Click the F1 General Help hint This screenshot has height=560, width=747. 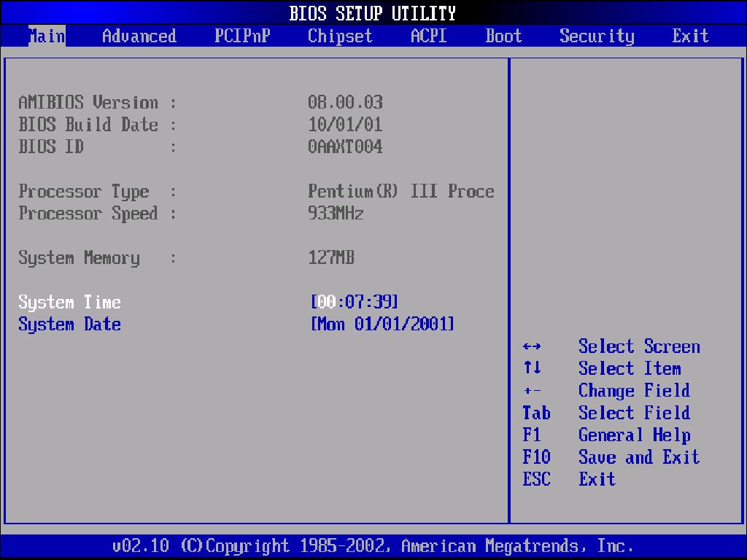tap(606, 435)
